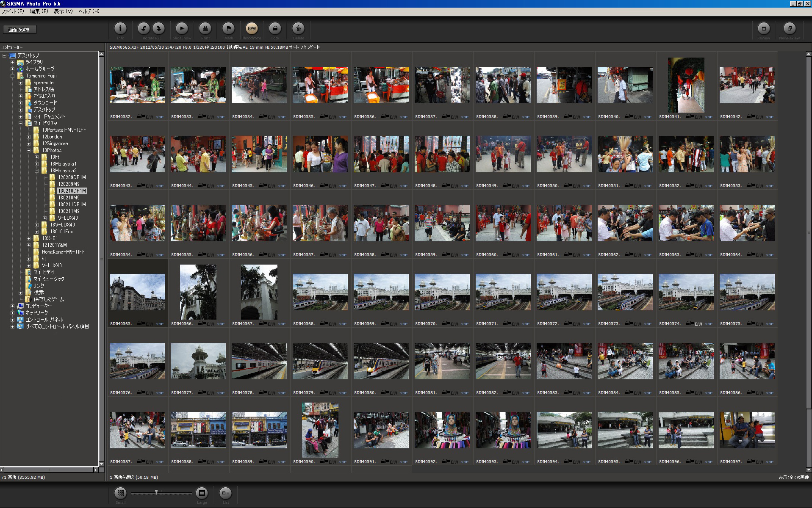Select thumbnail SDIM0590
The height and width of the screenshot is (508, 812).
tap(320, 430)
